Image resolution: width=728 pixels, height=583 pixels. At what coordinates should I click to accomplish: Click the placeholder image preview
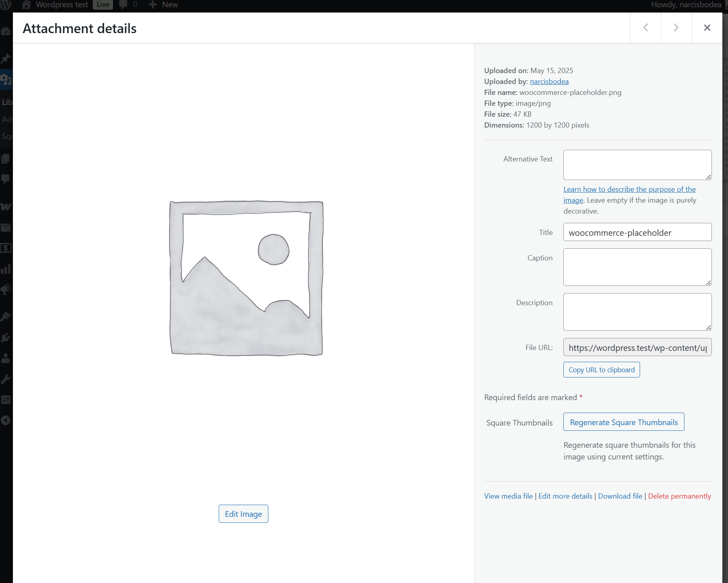246,278
